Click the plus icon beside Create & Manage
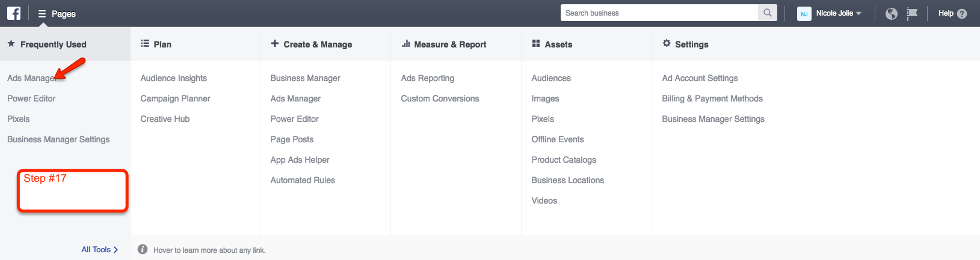Viewport: 980px width, 260px height. 275,43
